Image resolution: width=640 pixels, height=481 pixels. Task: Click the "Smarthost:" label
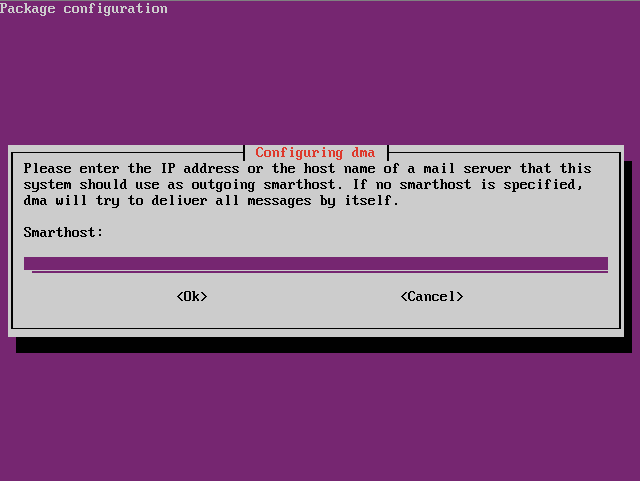[x=63, y=232]
